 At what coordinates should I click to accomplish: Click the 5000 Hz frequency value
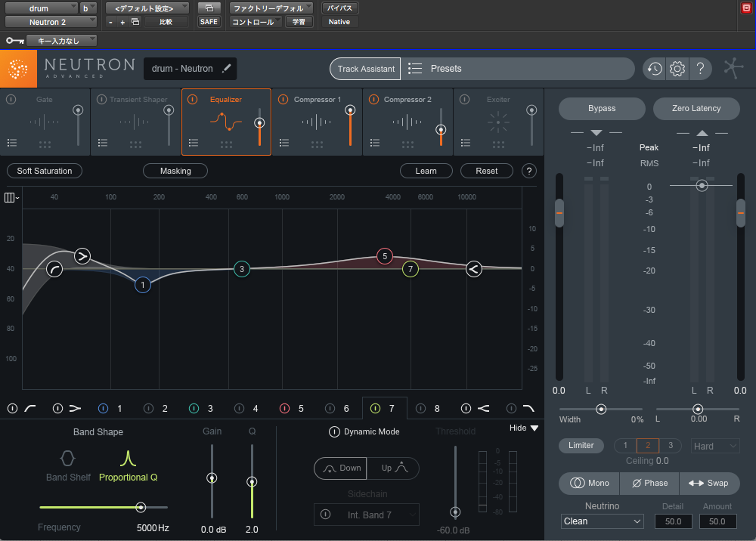coord(153,528)
